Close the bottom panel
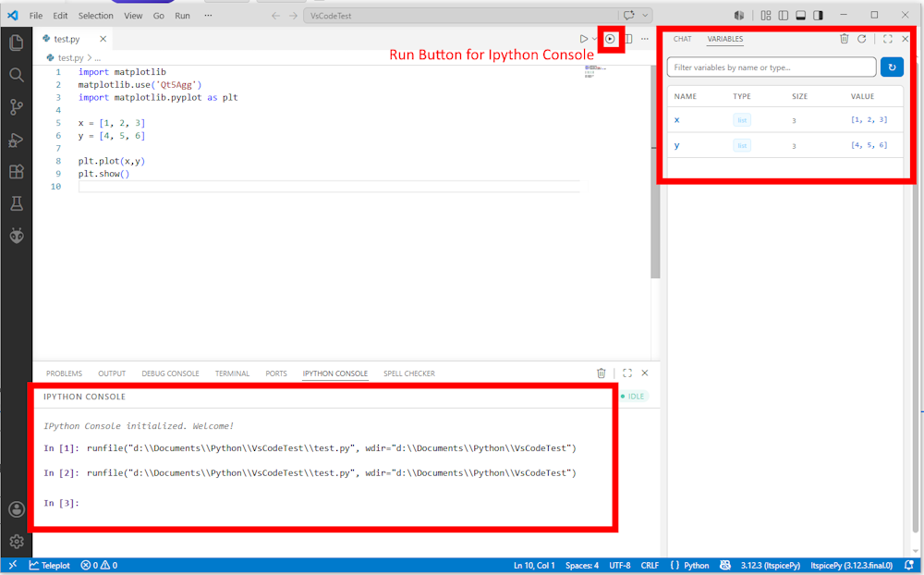924x575 pixels. point(645,373)
